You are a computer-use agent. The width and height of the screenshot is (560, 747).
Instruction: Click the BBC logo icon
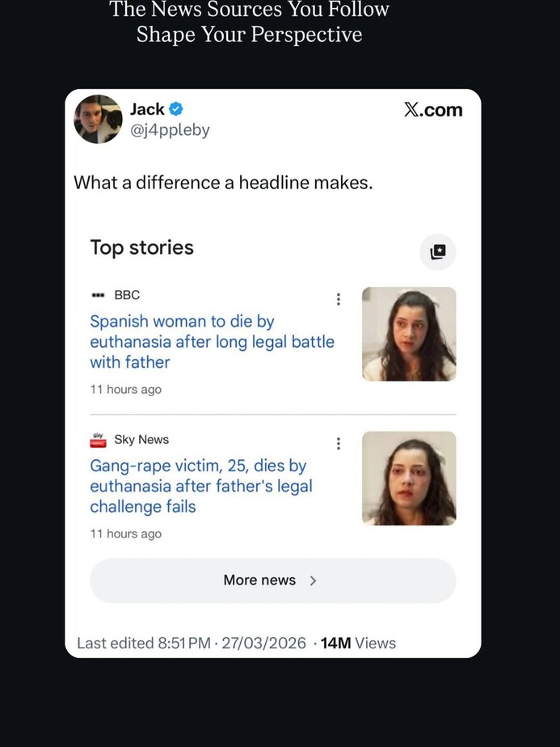tap(99, 295)
